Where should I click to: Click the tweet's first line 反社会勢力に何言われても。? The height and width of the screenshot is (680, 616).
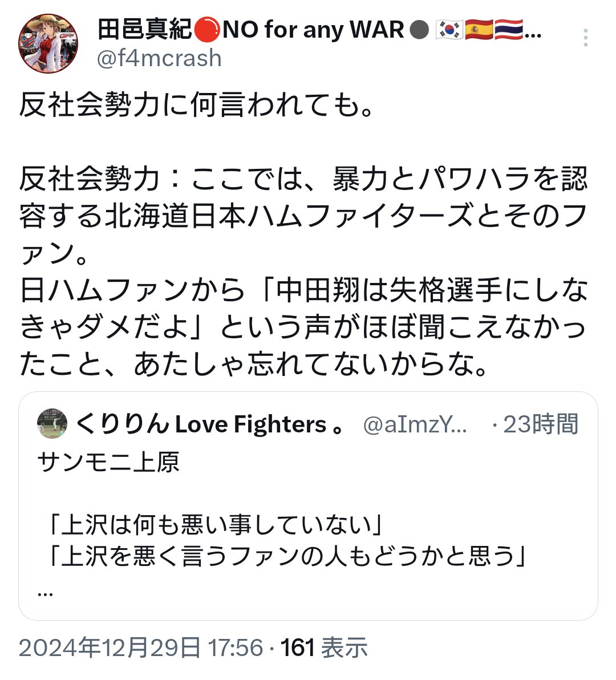pos(197,107)
